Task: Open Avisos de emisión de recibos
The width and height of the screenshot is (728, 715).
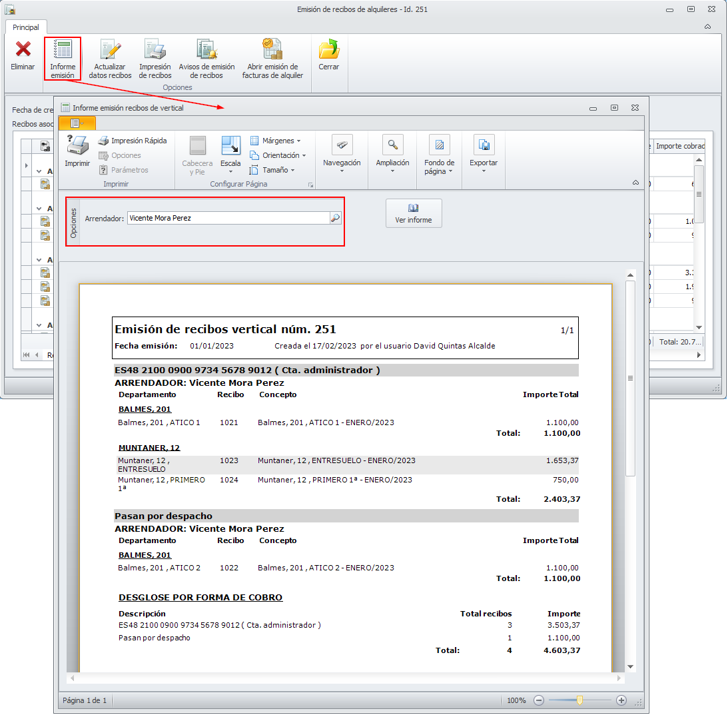Action: 206,59
